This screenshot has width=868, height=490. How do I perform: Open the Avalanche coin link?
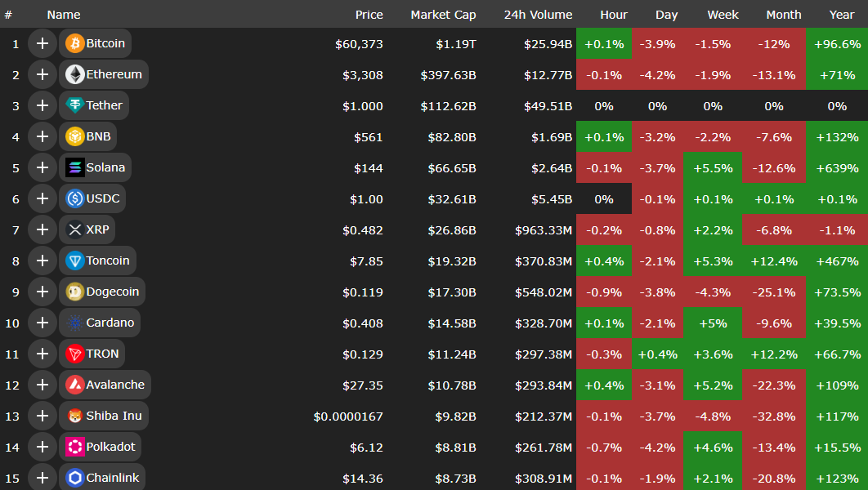pyautogui.click(x=114, y=385)
